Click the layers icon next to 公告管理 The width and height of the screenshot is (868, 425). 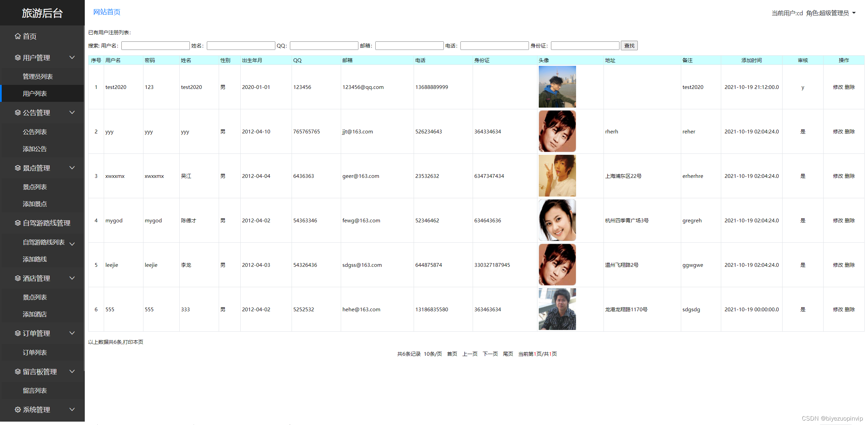pyautogui.click(x=18, y=113)
